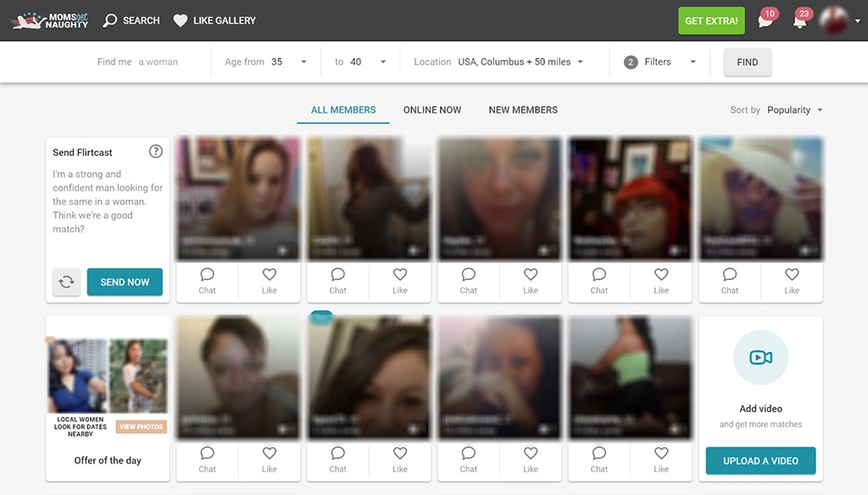The image size is (868, 495).
Task: Open your profile avatar menu
Action: [835, 19]
